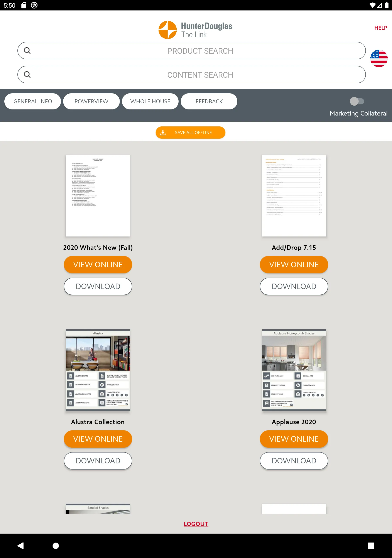The image size is (392, 558).
Task: Click the Logout link
Action: 196,524
